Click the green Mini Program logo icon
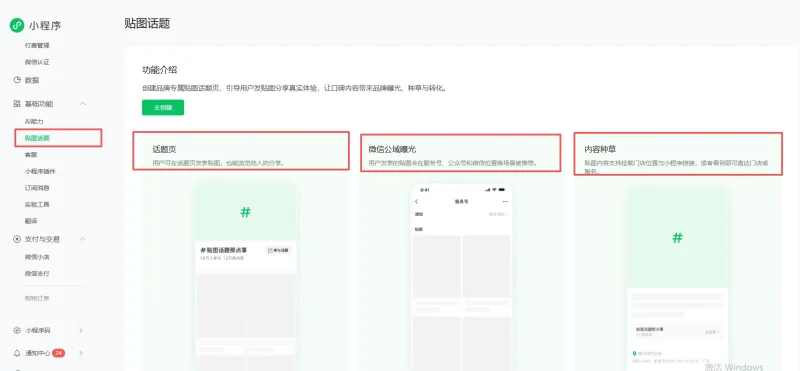This screenshot has width=800, height=371. click(17, 26)
